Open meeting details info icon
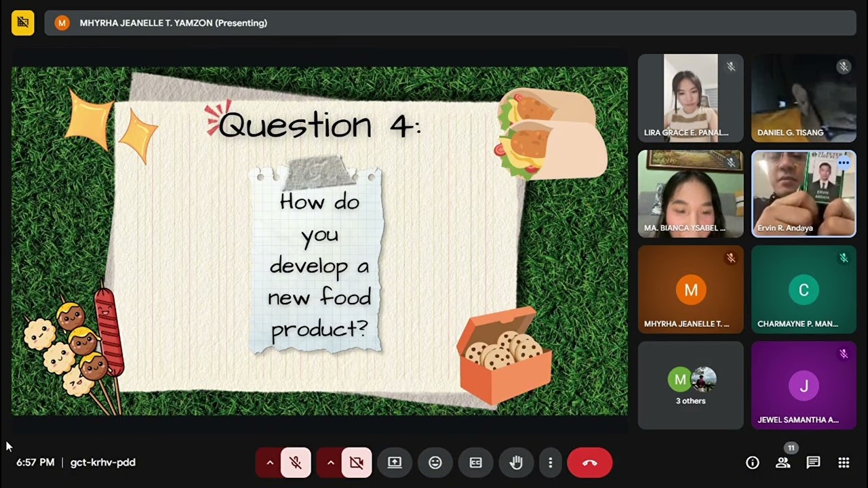This screenshot has height=488, width=868. 753,462
